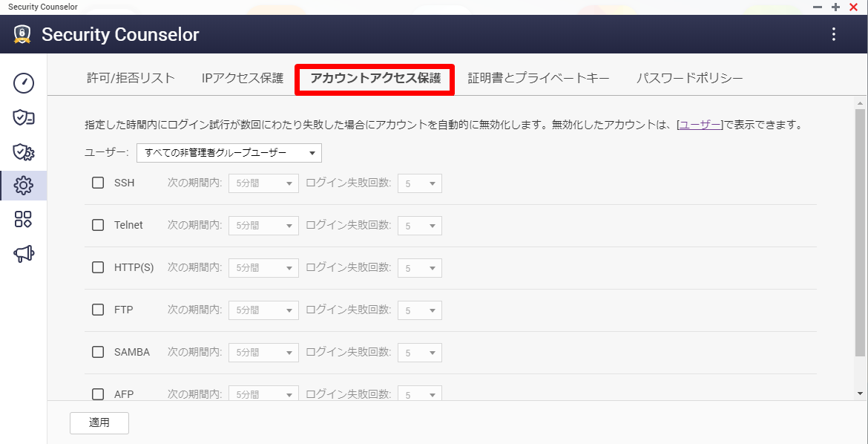Open the FTP login failure count dropdown

pyautogui.click(x=420, y=310)
